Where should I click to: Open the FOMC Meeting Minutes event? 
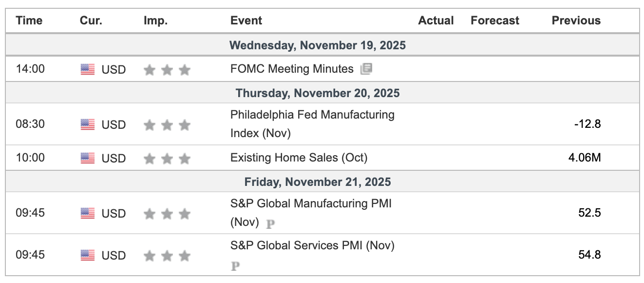coord(292,69)
